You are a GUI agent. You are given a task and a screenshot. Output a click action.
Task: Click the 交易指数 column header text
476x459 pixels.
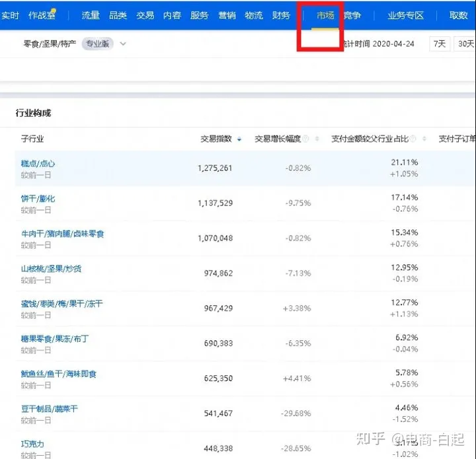point(216,139)
